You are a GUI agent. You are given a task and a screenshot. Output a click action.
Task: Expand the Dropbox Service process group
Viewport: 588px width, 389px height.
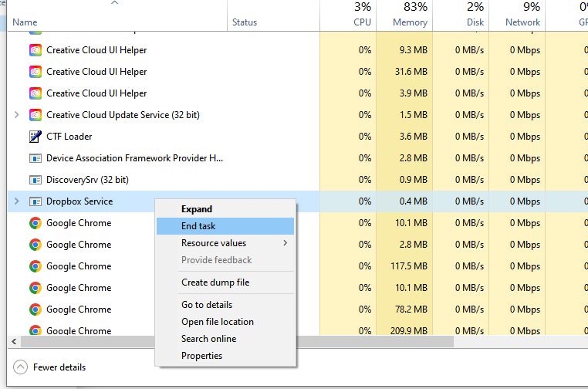coord(17,201)
